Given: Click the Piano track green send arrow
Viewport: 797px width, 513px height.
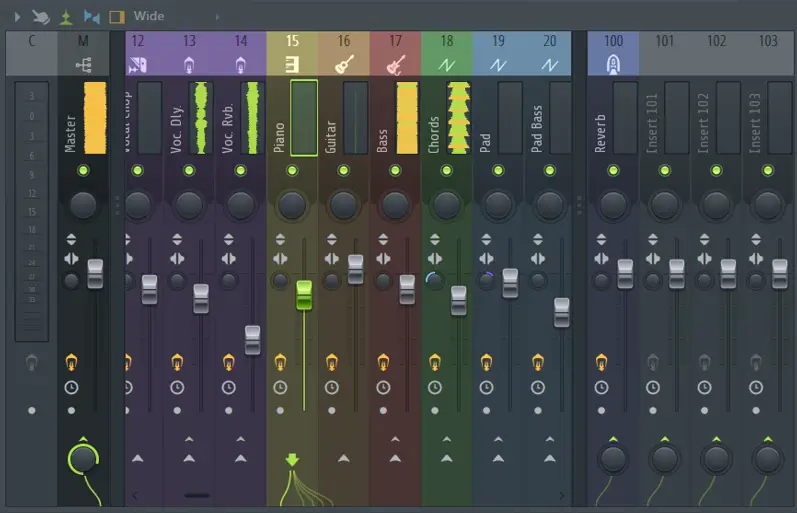Looking at the screenshot, I should click(x=292, y=460).
